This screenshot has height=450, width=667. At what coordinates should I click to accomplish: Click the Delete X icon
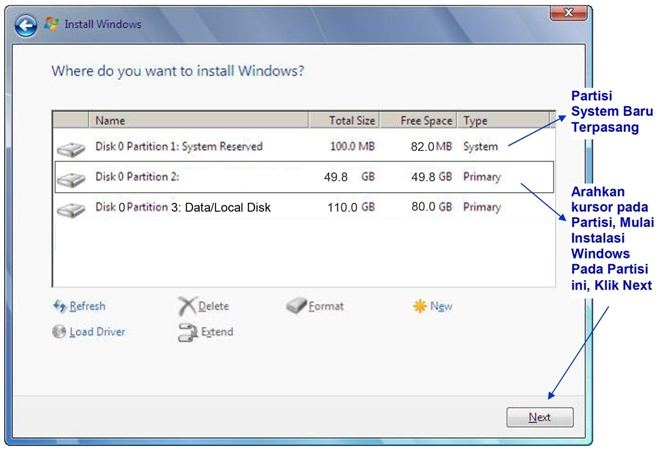coord(186,306)
